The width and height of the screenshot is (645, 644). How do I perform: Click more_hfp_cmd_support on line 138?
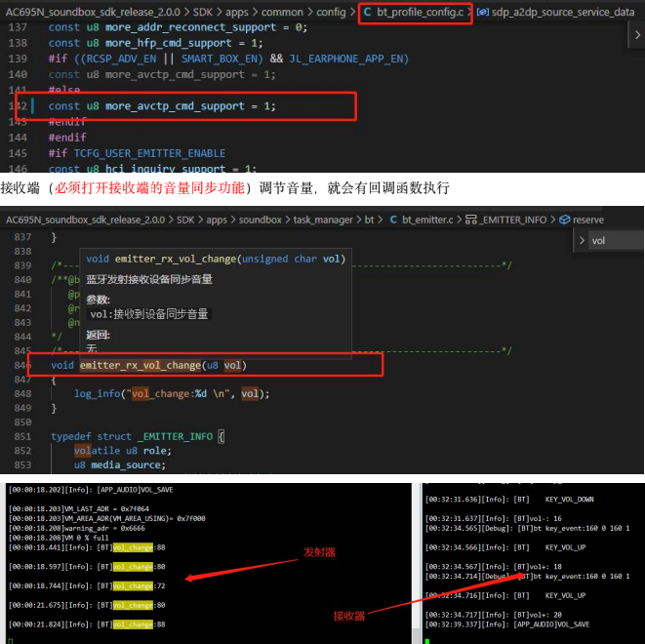(x=168, y=43)
